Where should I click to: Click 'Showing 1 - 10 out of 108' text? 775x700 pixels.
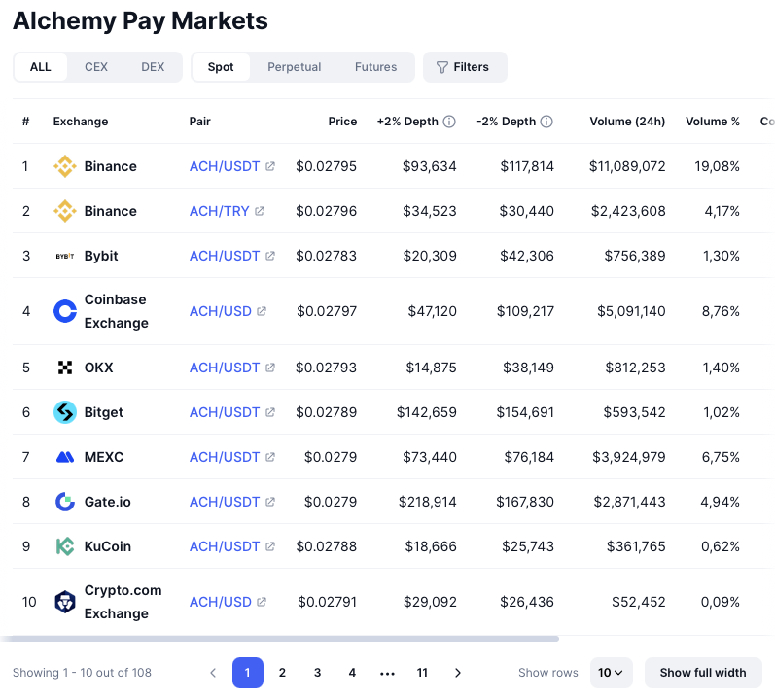pyautogui.click(x=82, y=673)
